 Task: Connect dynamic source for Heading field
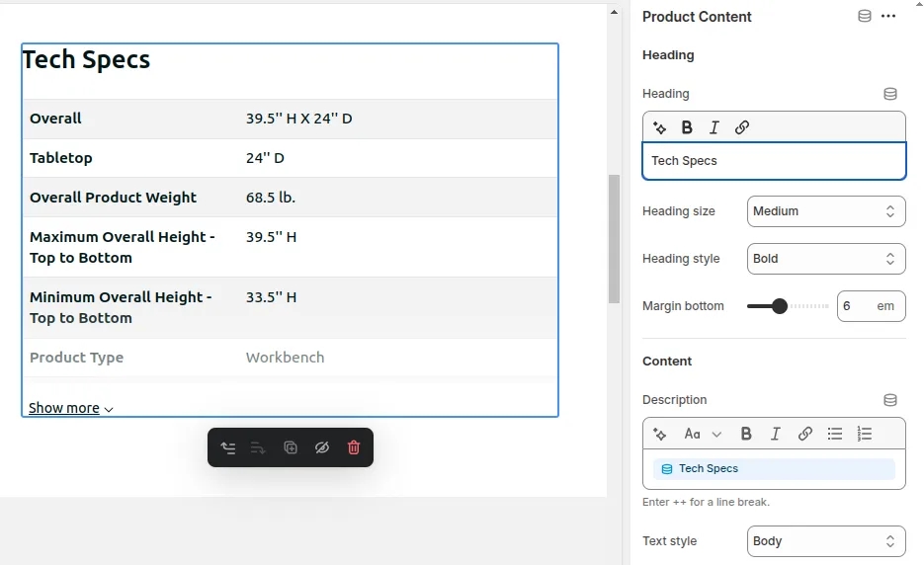889,94
